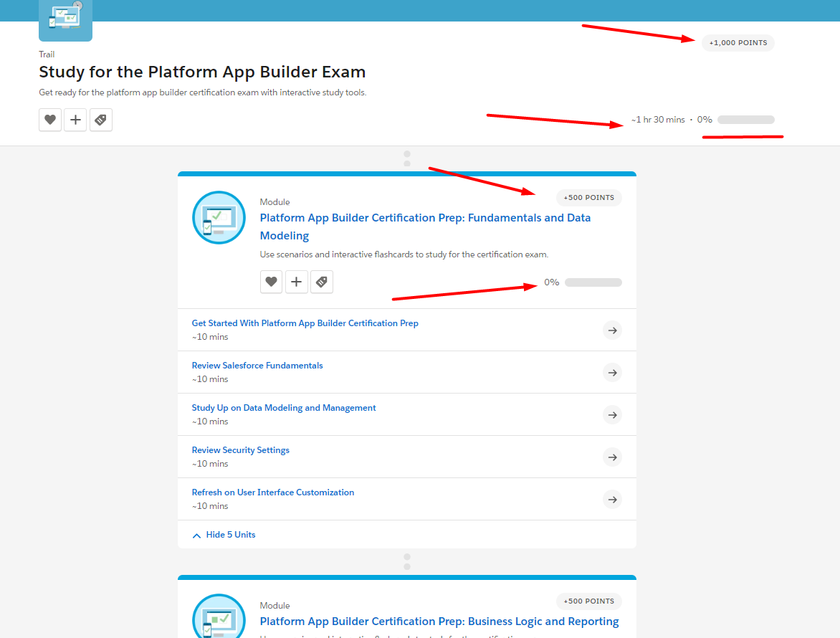
Task: Select the trail title Study for the Platform App Builder Exam
Action: click(202, 72)
